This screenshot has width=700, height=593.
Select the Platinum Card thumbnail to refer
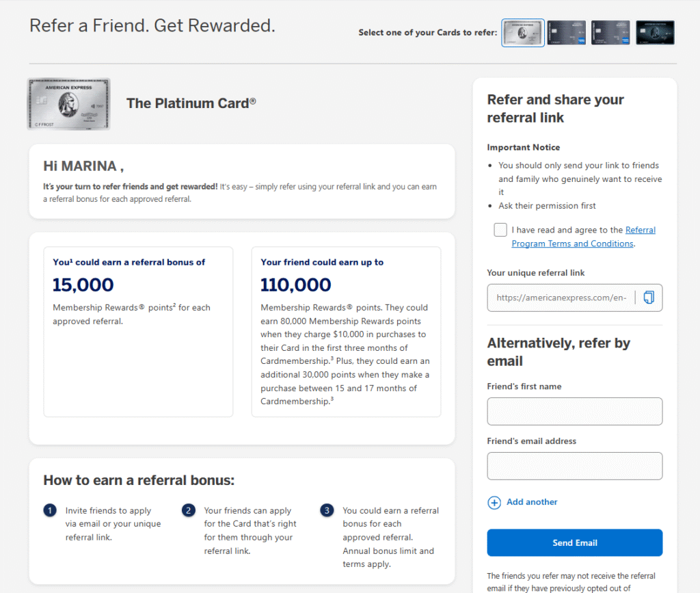(x=522, y=32)
